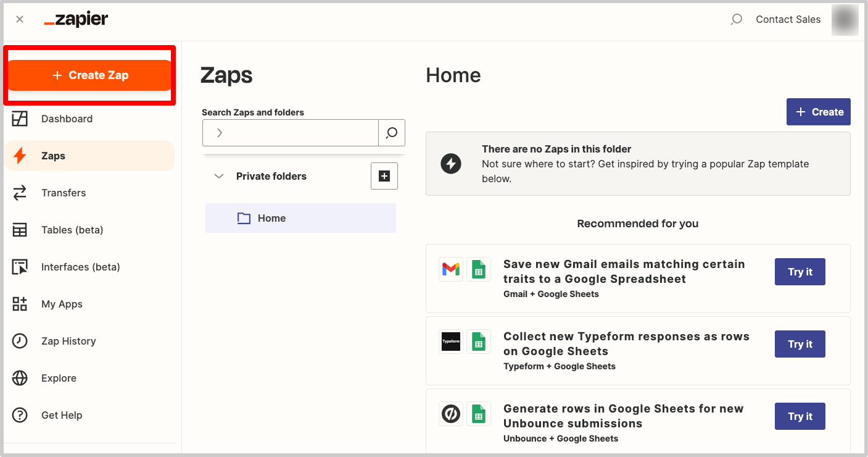Open My Apps in the sidebar
868x457 pixels.
(62, 304)
